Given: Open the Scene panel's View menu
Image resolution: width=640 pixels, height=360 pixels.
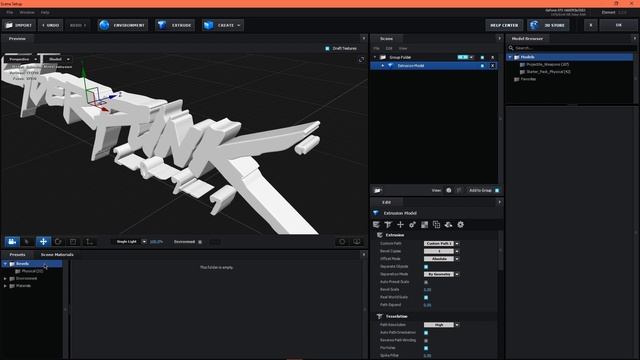Looking at the screenshot, I should (403, 49).
